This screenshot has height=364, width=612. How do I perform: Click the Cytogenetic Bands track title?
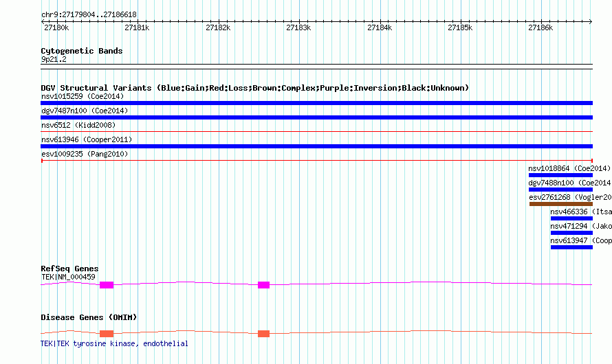[x=82, y=51]
